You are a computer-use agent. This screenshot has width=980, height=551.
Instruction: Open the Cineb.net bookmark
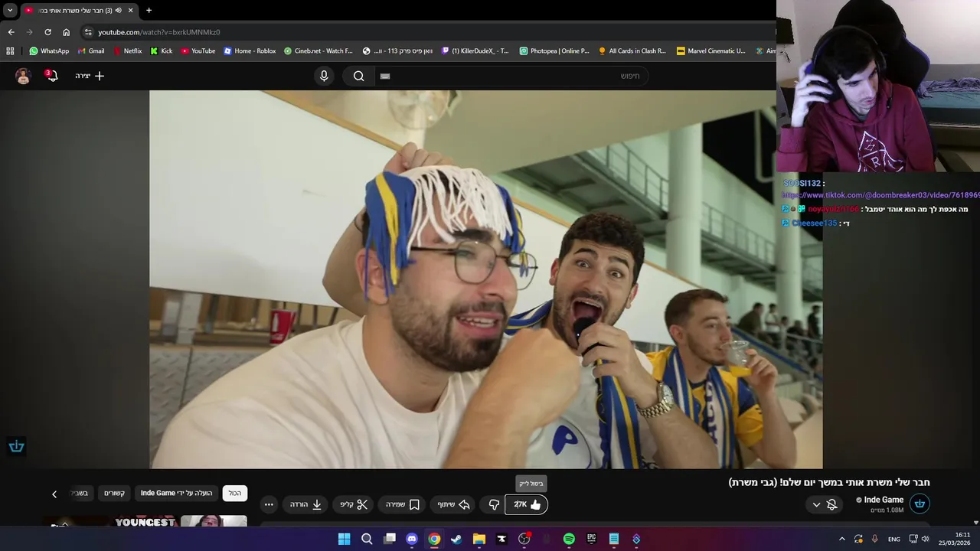coord(318,51)
